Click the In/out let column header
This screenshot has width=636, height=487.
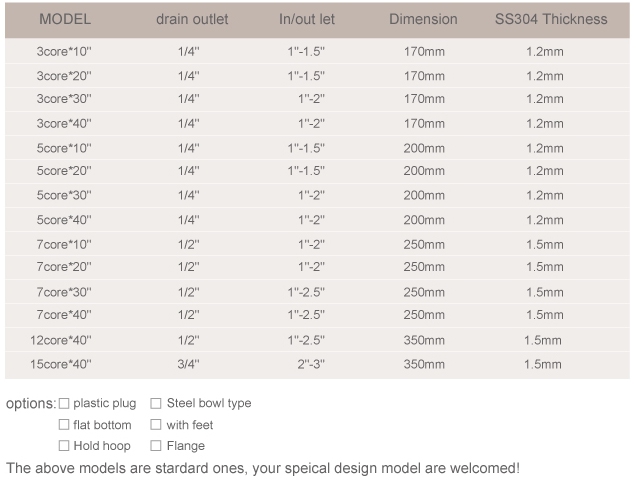coord(307,19)
